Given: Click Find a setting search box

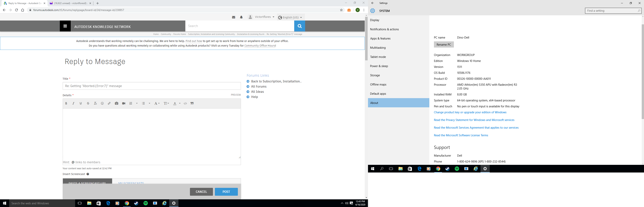Looking at the screenshot, I should point(613,11).
